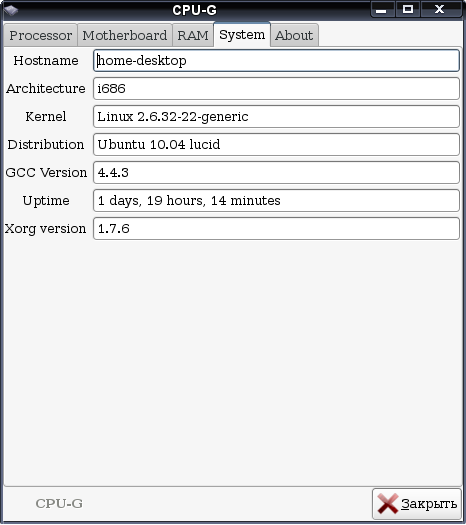Open the About tab
The width and height of the screenshot is (466, 525).
click(x=294, y=35)
